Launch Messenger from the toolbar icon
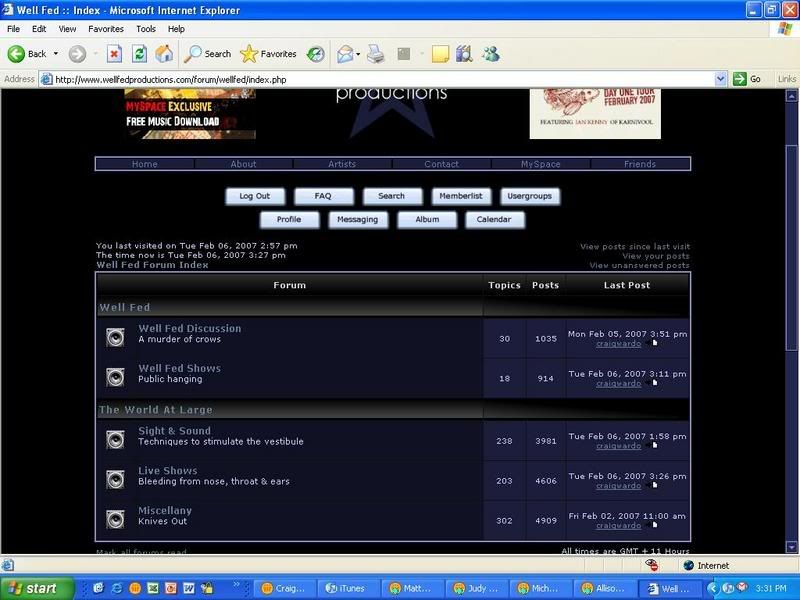Image resolution: width=800 pixels, height=600 pixels. [x=491, y=54]
